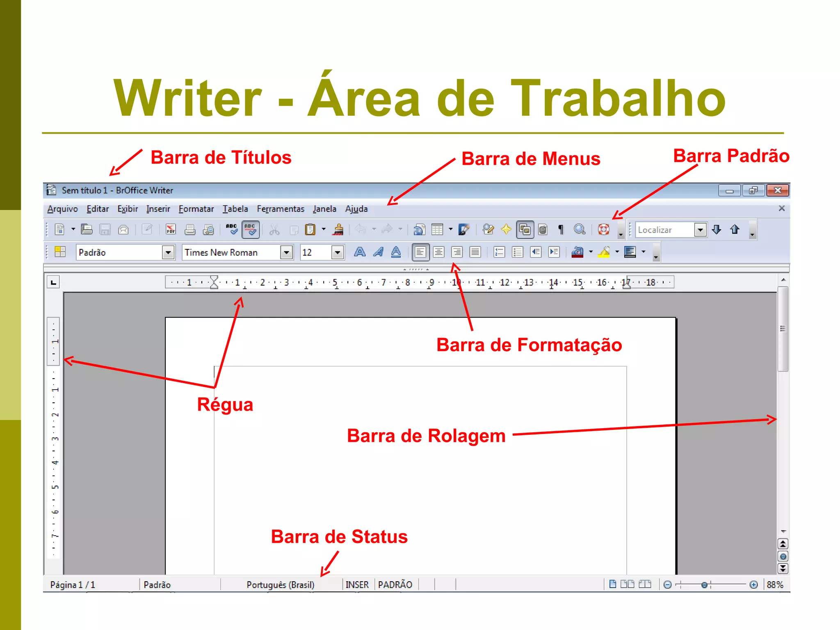The width and height of the screenshot is (840, 630).
Task: Open Styles and Formatting window icon
Action: point(60,252)
